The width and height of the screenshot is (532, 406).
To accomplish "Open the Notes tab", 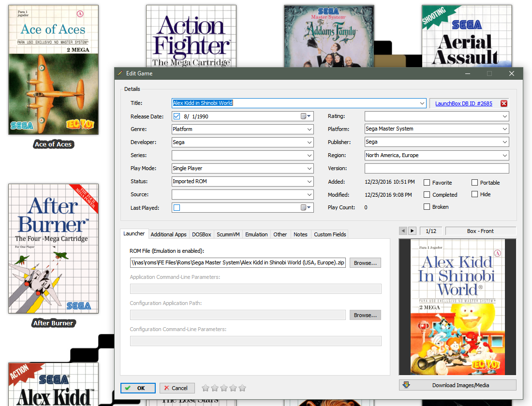I will [301, 234].
